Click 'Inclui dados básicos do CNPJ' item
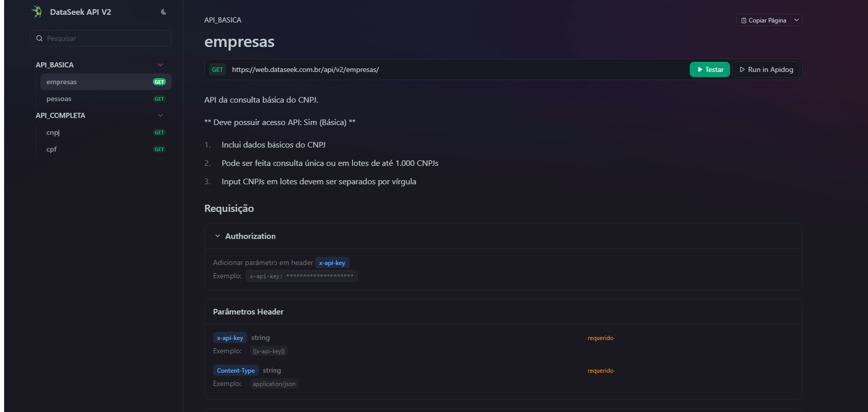The image size is (868, 412). (273, 145)
